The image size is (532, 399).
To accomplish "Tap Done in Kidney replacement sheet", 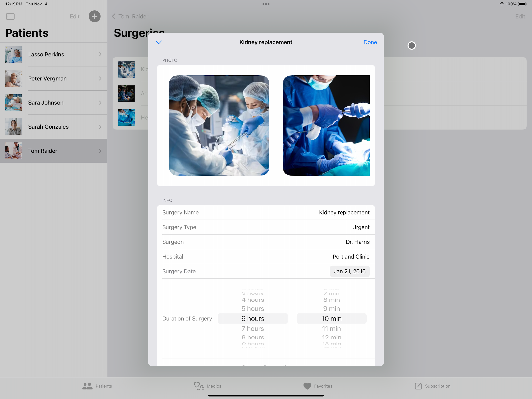I will click(370, 42).
